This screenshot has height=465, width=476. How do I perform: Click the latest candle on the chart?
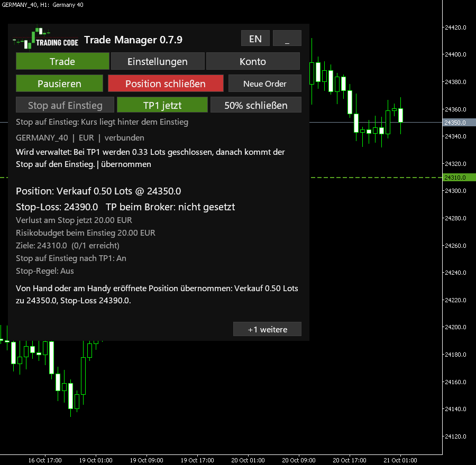pyautogui.click(x=401, y=116)
